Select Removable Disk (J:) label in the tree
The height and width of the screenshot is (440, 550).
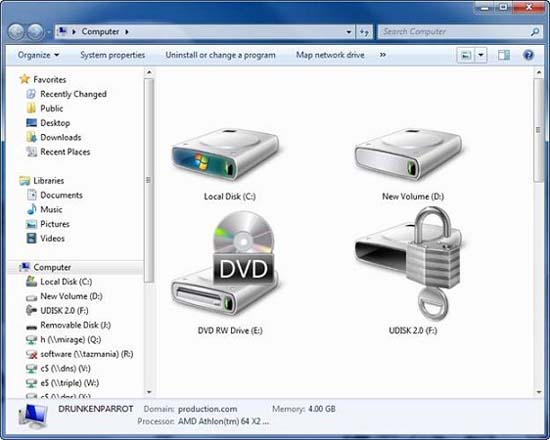pos(75,325)
